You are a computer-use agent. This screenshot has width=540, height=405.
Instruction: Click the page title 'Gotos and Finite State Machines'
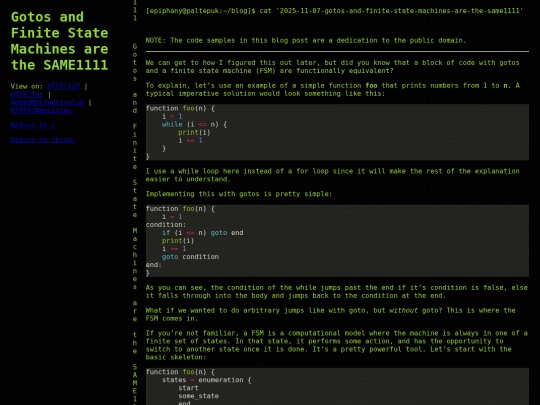[x=59, y=41]
